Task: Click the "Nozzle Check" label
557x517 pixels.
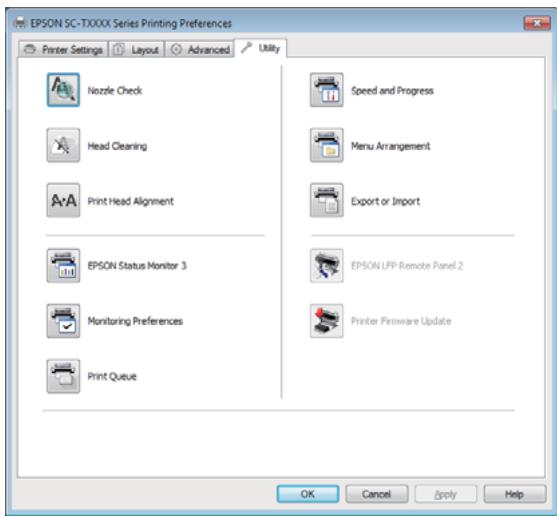Action: pyautogui.click(x=115, y=91)
